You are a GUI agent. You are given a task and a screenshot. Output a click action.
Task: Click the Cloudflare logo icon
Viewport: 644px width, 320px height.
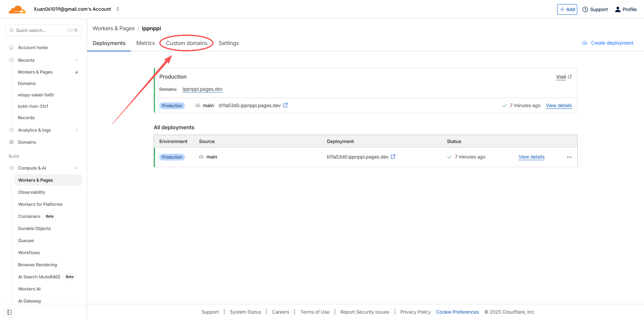click(17, 9)
